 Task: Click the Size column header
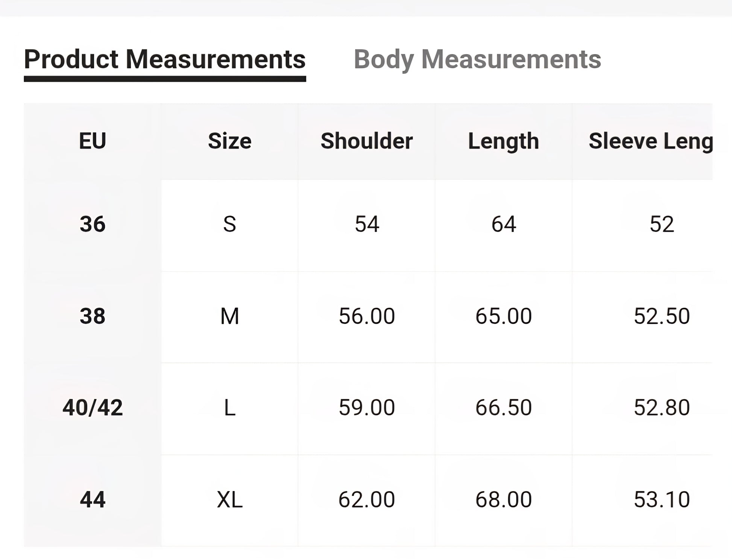pyautogui.click(x=229, y=141)
